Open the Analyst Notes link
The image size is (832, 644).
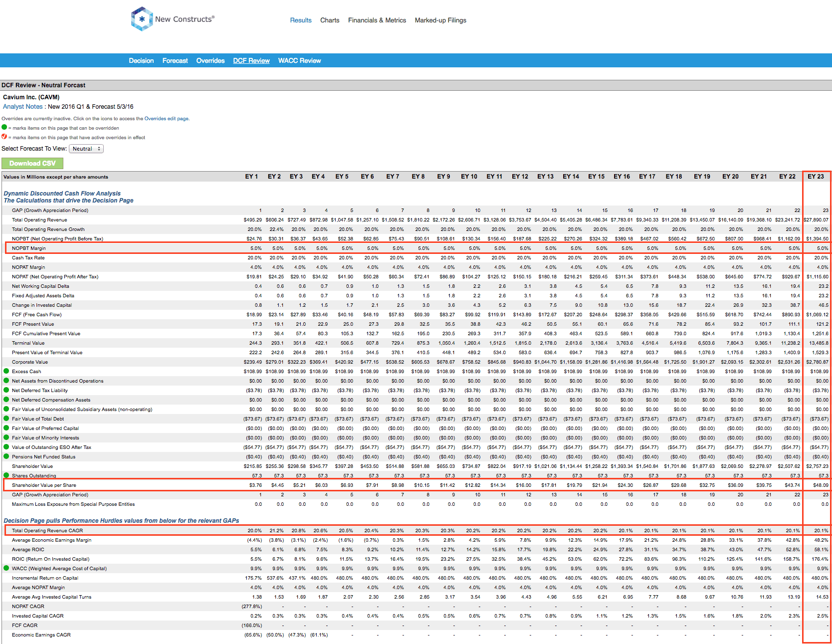pyautogui.click(x=23, y=107)
